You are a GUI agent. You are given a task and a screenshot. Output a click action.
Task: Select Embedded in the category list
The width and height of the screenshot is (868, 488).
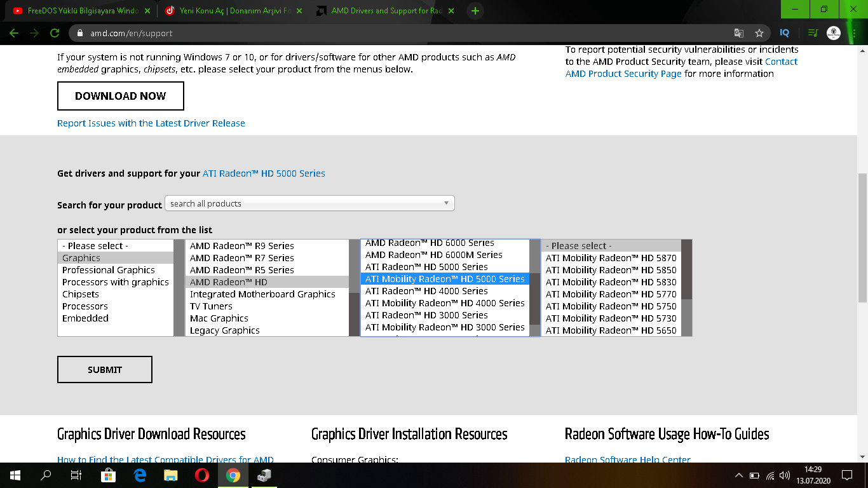[x=116, y=318]
